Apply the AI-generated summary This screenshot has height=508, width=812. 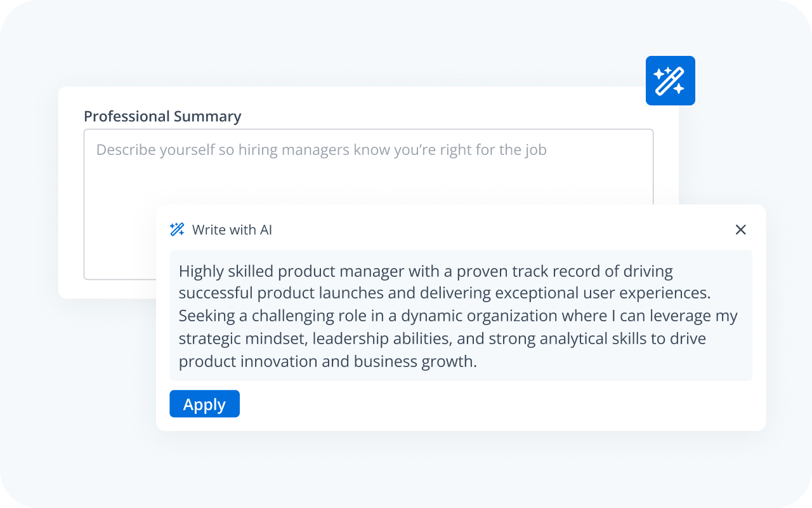point(204,404)
